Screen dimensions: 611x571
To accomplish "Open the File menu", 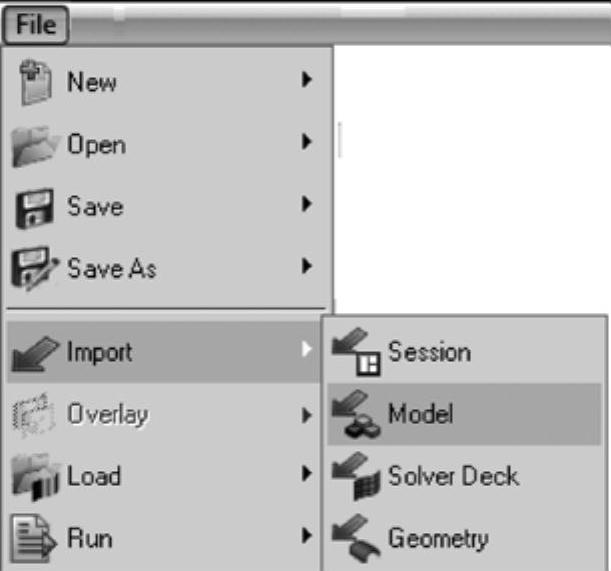I will point(36,25).
